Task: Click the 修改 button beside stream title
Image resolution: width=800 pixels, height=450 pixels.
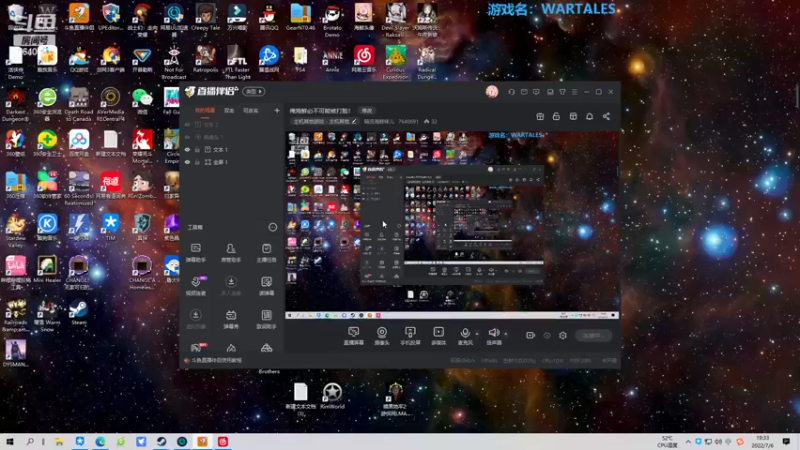Action: [367, 110]
